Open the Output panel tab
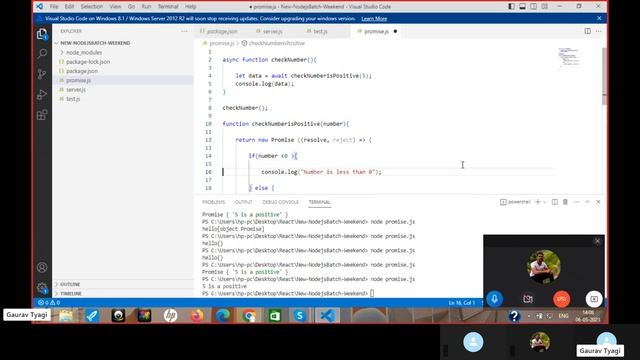The image size is (640, 360). 243,202
